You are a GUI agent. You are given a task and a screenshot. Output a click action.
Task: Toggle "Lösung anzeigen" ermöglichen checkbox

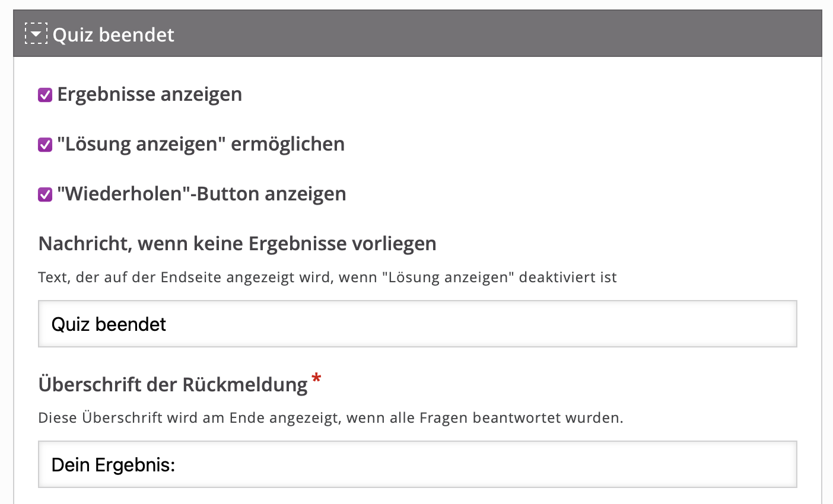pos(45,145)
